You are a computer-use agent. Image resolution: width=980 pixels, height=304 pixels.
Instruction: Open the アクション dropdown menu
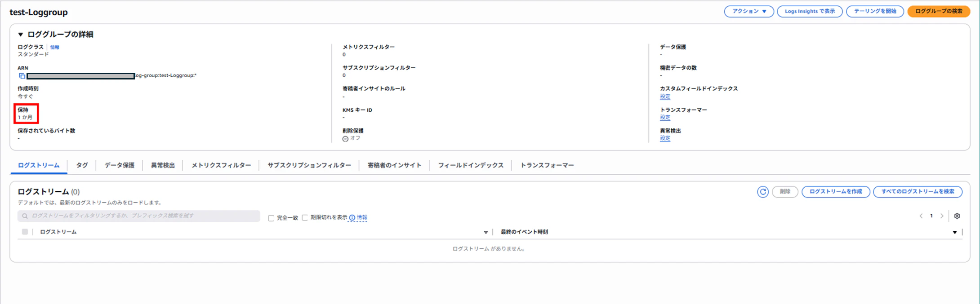coord(749,11)
